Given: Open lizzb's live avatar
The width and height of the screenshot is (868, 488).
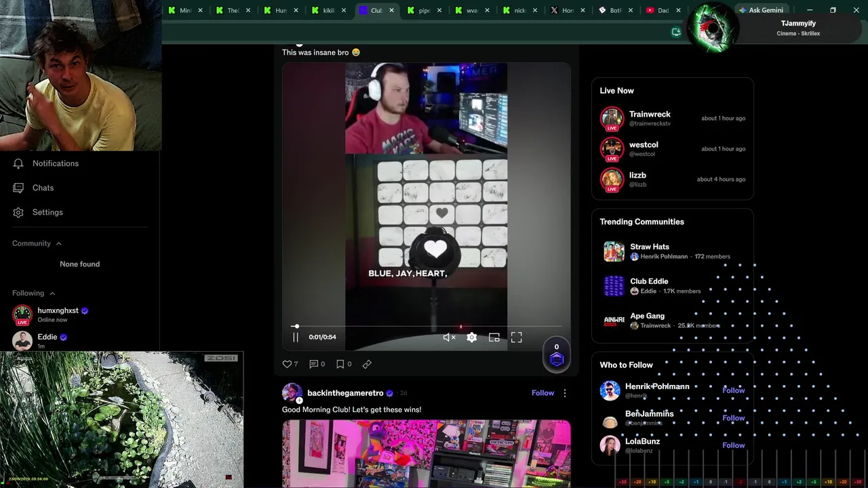Looking at the screenshot, I should (x=612, y=180).
